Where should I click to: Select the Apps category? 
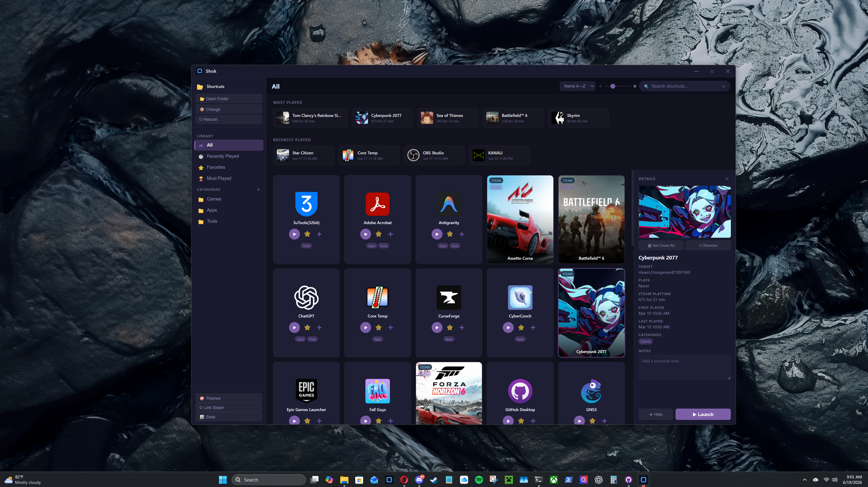point(229,210)
